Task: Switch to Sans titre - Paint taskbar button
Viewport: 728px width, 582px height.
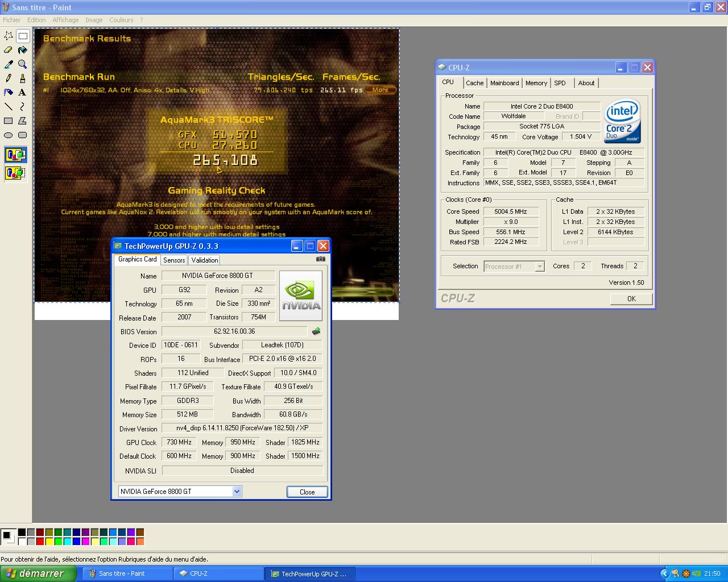Action: pyautogui.click(x=127, y=573)
